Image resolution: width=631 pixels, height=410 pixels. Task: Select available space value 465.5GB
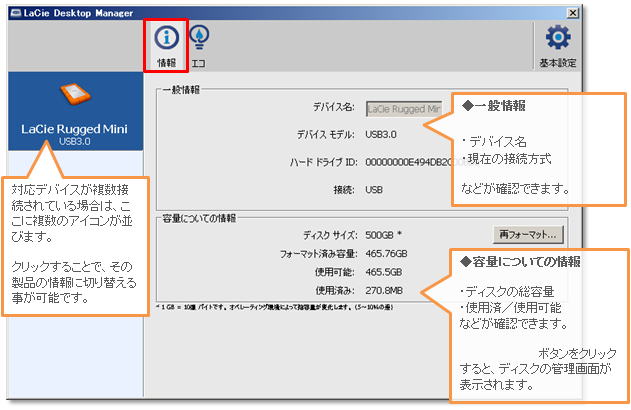pyautogui.click(x=384, y=272)
